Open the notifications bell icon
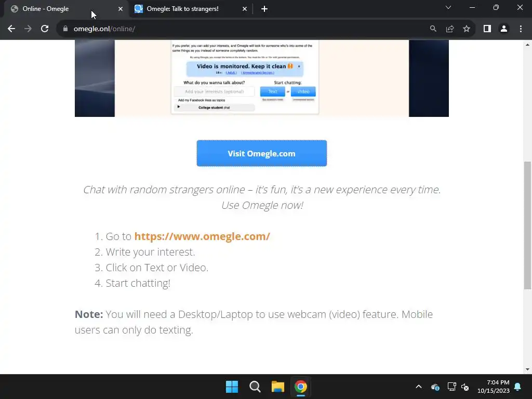Image resolution: width=532 pixels, height=399 pixels. coord(518,387)
